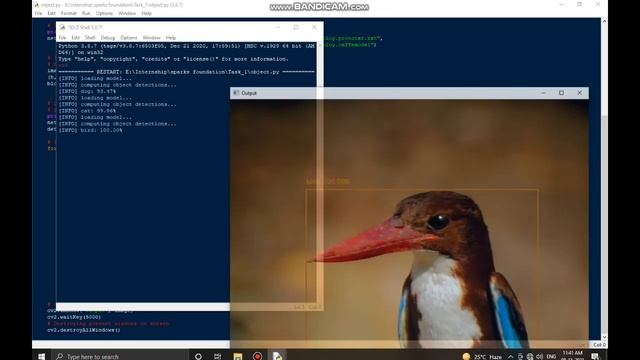640x360 pixels.
Task: Click cv2.destroyAllWindows() code line
Action: [84, 330]
